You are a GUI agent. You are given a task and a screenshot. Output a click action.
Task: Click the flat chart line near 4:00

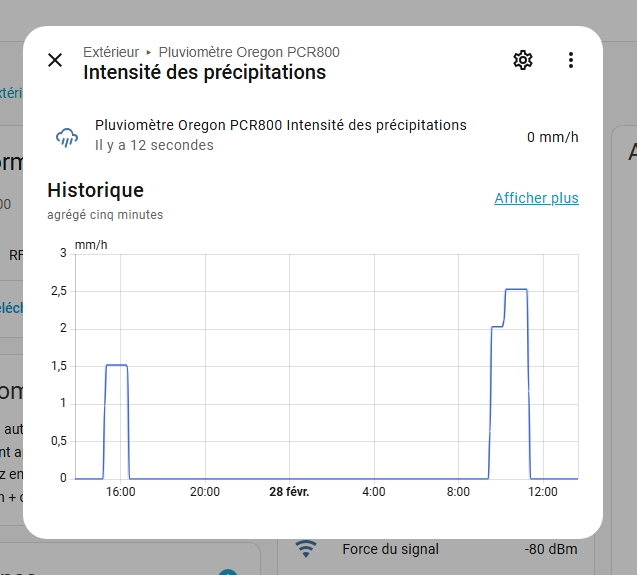(373, 479)
